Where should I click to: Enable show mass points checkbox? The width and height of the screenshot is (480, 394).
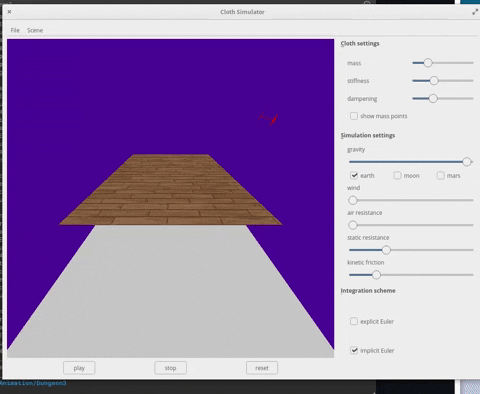point(354,116)
